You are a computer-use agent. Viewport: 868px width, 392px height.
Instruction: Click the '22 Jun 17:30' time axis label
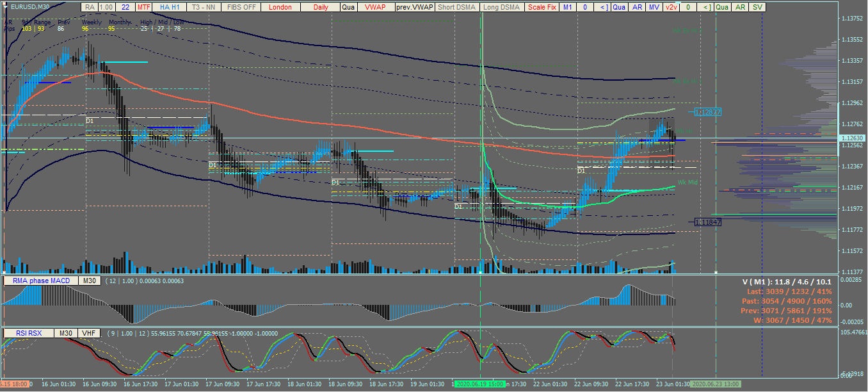[x=633, y=384]
